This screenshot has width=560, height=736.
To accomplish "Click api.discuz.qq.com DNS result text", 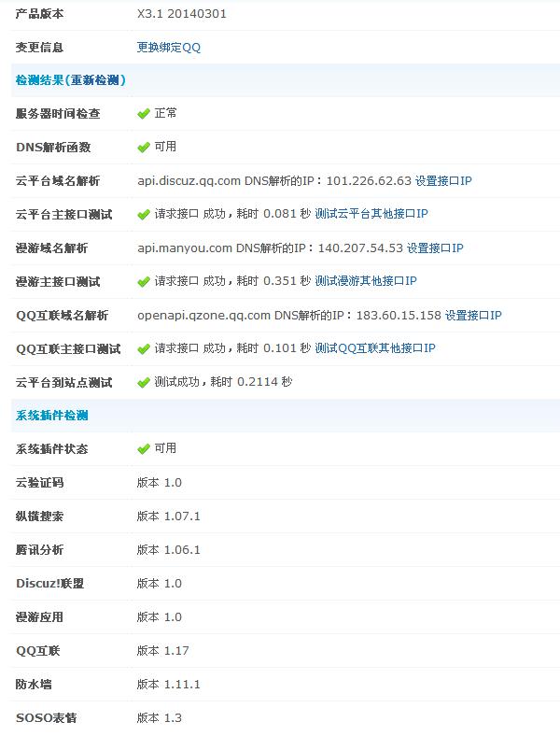I will click(x=274, y=180).
